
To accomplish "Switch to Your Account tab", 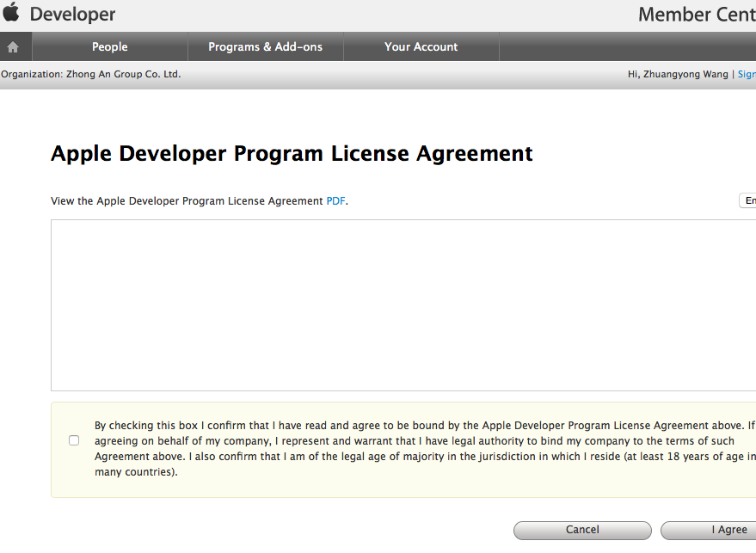I will 421,46.
